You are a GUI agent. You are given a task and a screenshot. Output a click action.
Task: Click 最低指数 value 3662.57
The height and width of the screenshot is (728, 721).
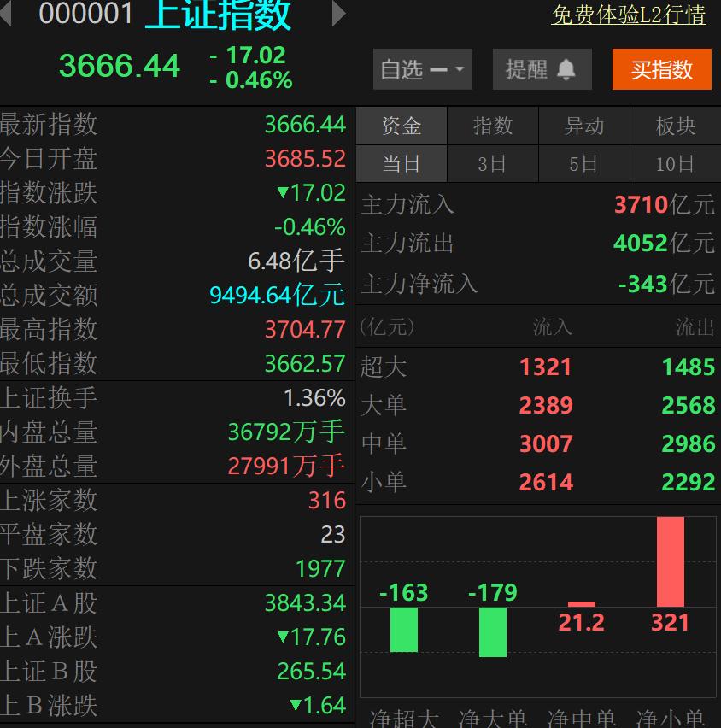coord(305,363)
